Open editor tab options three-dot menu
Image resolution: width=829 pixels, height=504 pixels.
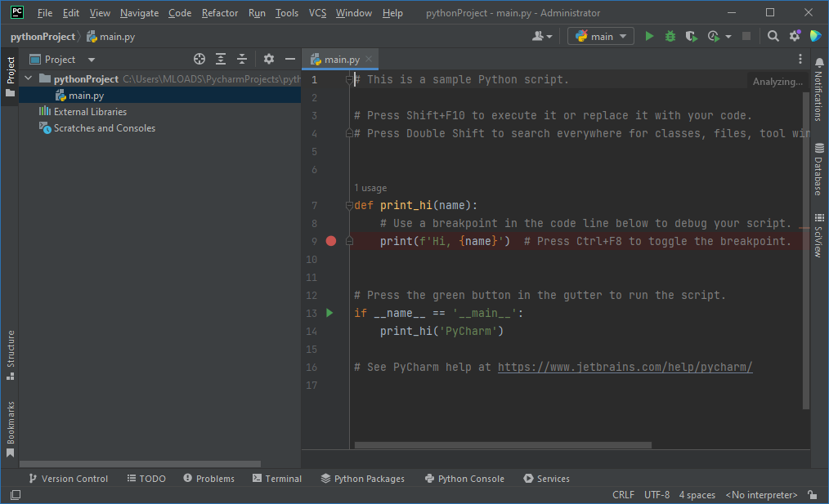[x=800, y=59]
